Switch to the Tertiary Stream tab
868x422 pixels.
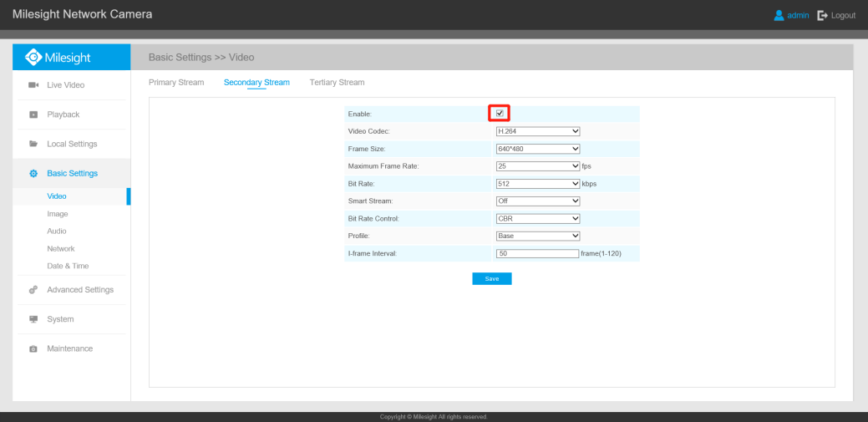338,83
